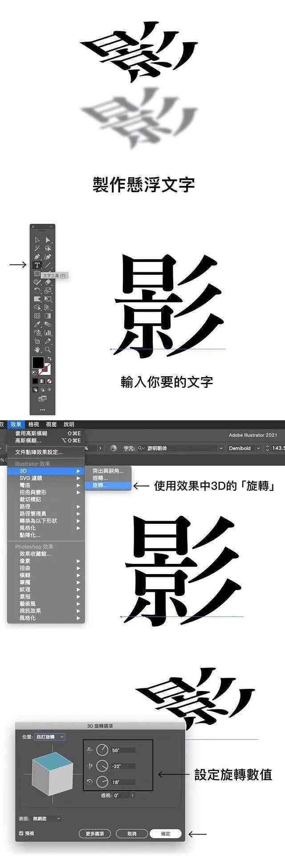The width and height of the screenshot is (285, 868).
Task: Expand the 彎曲 submenu
Action: (46, 485)
